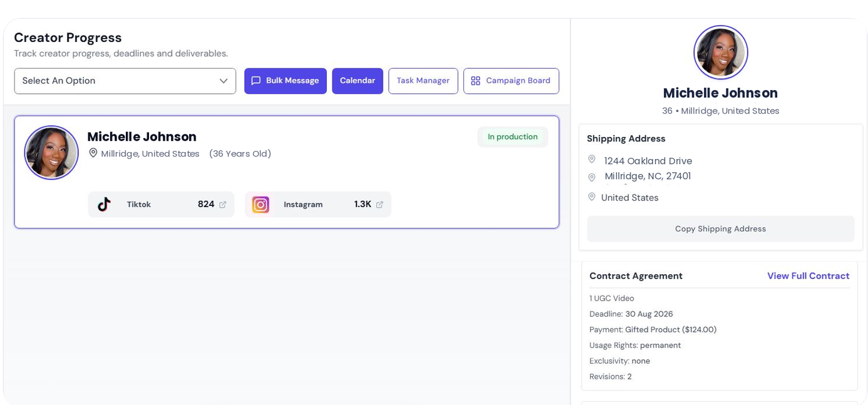Image resolution: width=868 pixels, height=405 pixels.
Task: Click the (36 Years Old) text
Action: 240,153
